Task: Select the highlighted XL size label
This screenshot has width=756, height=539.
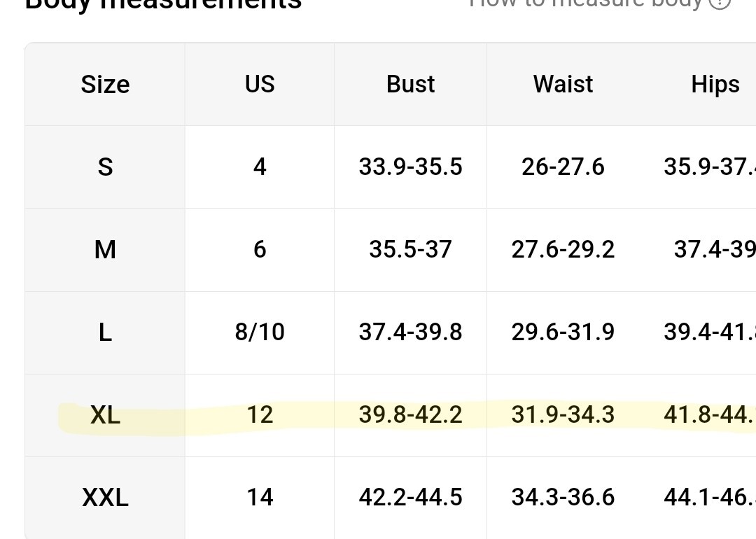Action: tap(105, 414)
